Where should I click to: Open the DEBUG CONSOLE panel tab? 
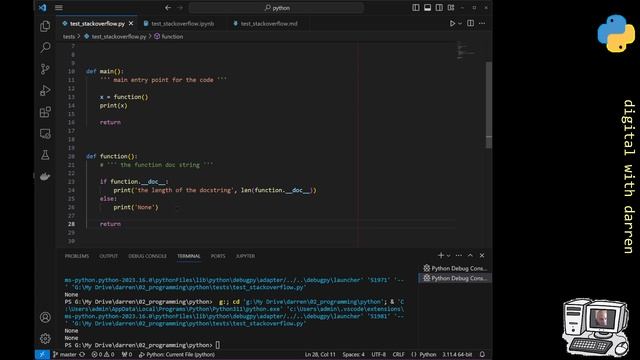pos(147,256)
